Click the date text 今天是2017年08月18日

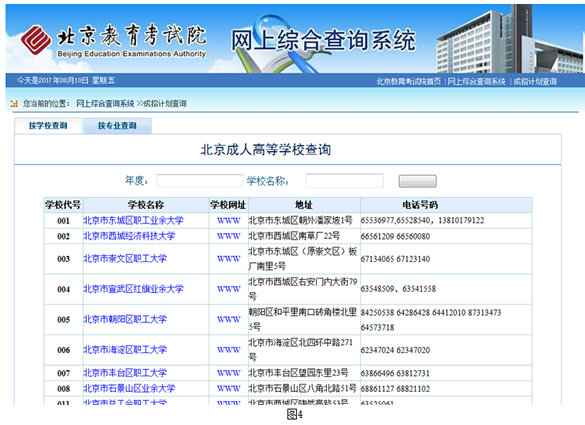pos(53,80)
